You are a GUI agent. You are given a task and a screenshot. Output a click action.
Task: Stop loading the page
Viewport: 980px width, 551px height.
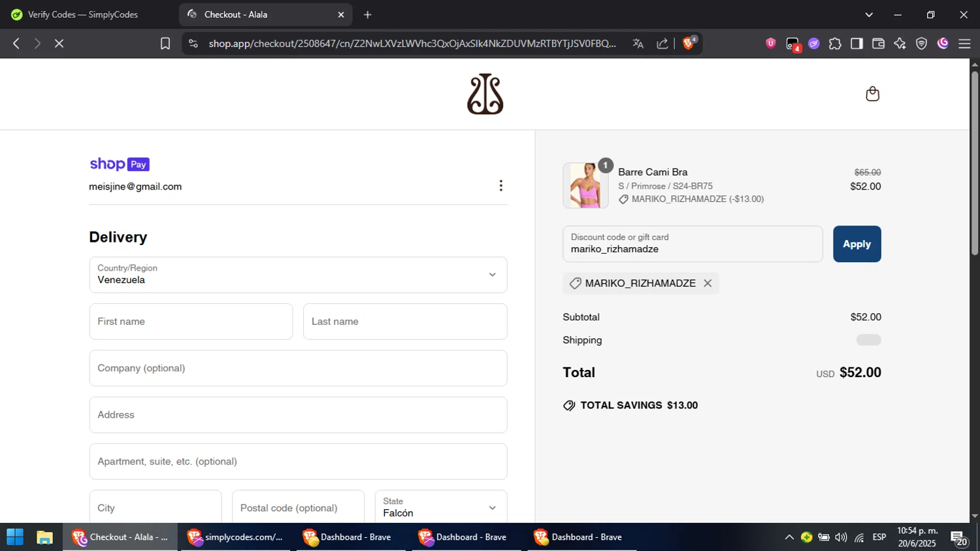point(59,43)
